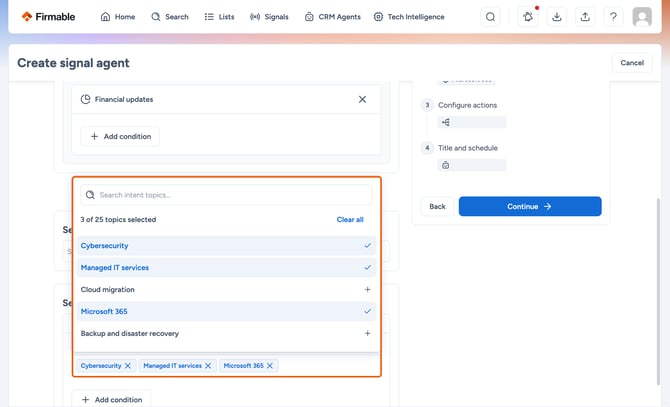This screenshot has height=407, width=670.
Task: Click the bottom Add condition button
Action: click(x=111, y=399)
